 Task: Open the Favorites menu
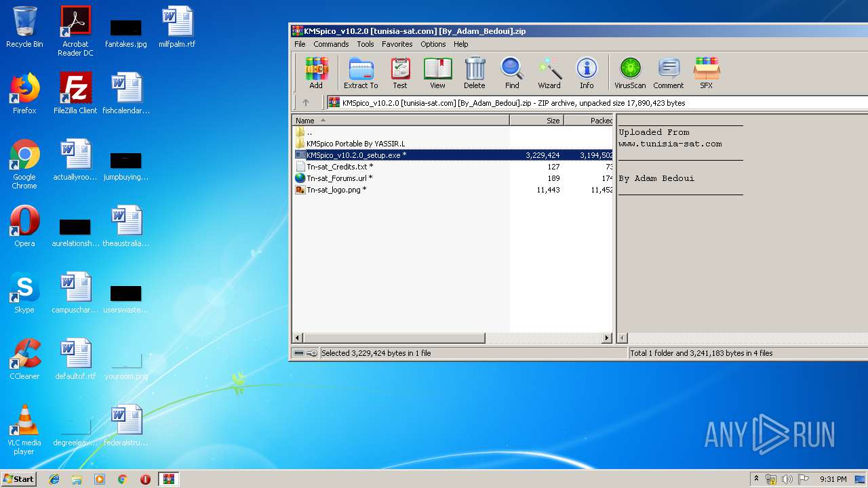click(397, 44)
